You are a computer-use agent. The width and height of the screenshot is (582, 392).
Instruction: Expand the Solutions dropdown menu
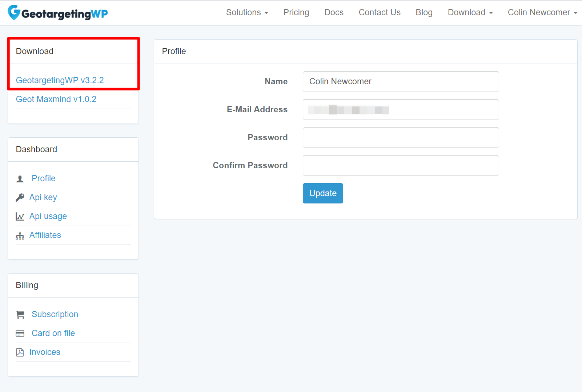[x=247, y=12]
